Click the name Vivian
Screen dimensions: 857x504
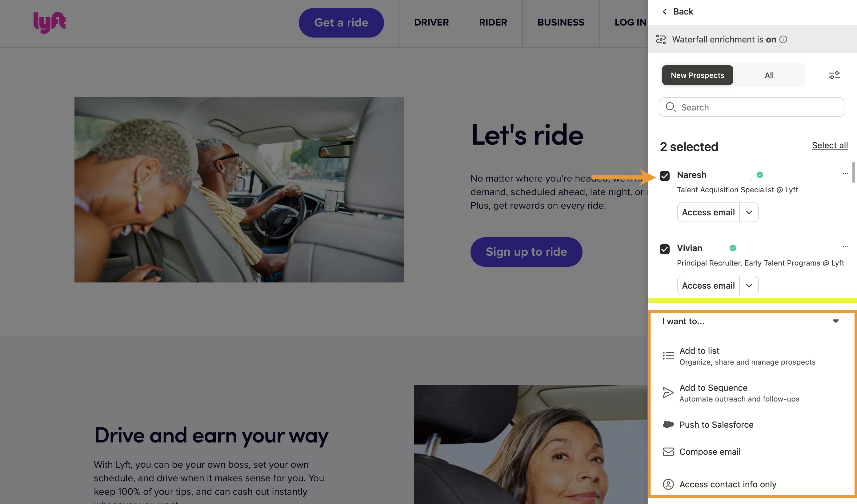pos(689,248)
